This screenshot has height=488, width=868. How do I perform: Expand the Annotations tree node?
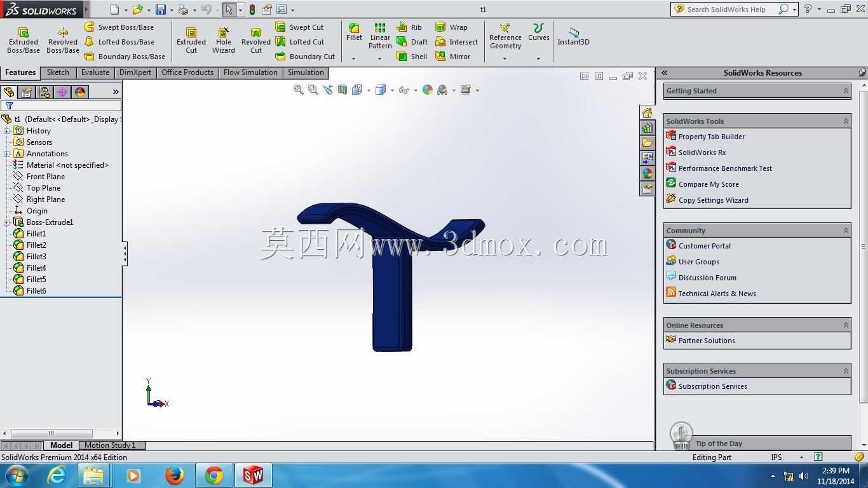(x=7, y=154)
